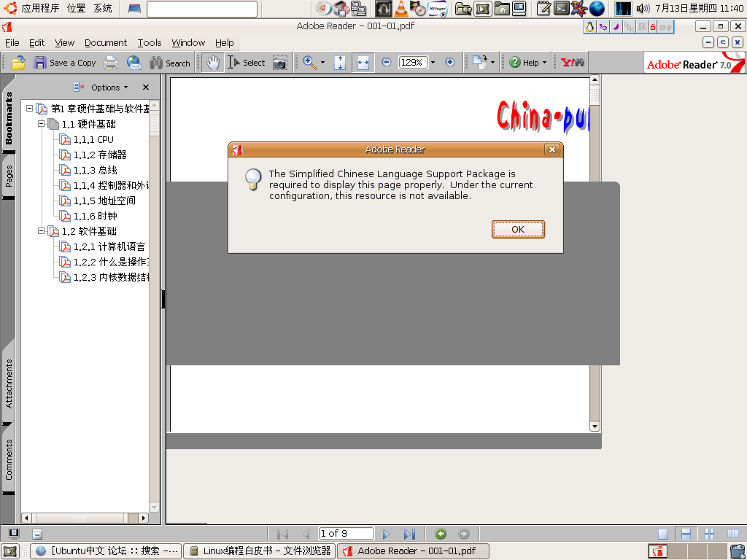Click the Help question mark icon
The image size is (747, 560).
click(x=514, y=63)
